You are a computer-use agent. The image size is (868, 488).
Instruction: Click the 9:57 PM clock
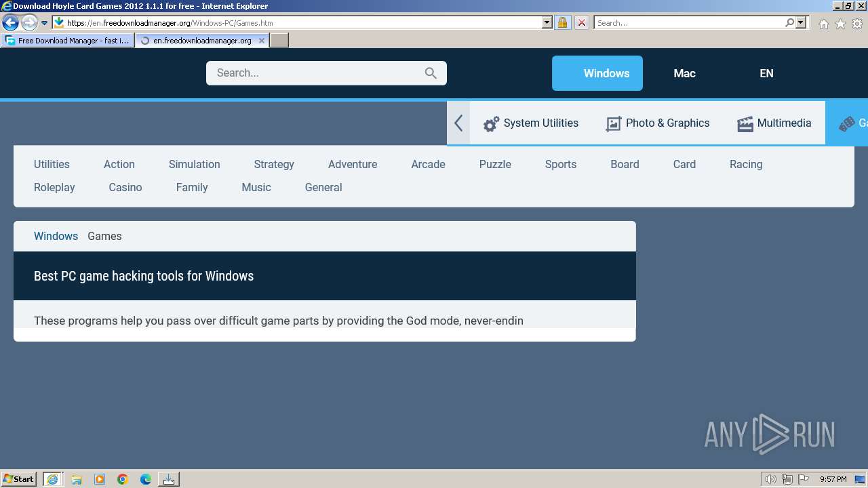coord(833,479)
